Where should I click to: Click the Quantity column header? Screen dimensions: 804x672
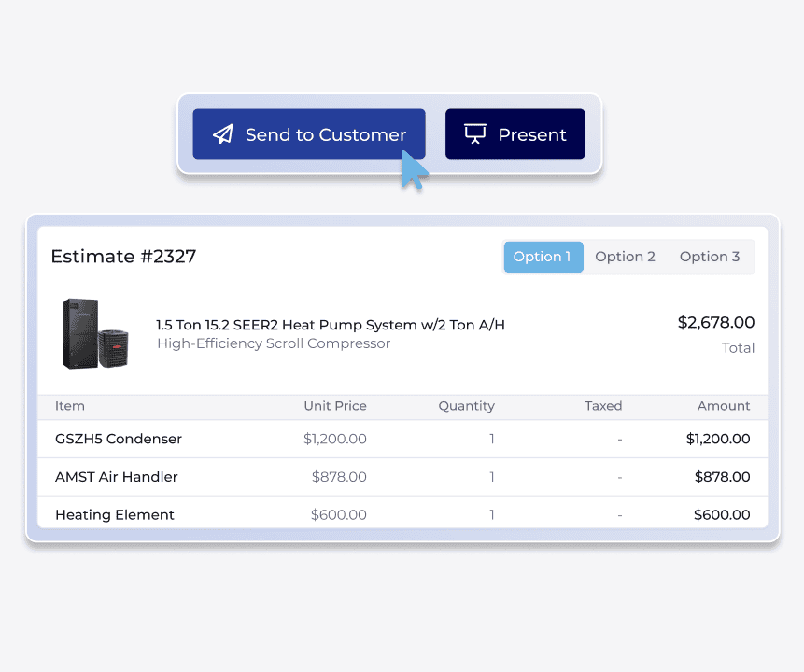[466, 406]
